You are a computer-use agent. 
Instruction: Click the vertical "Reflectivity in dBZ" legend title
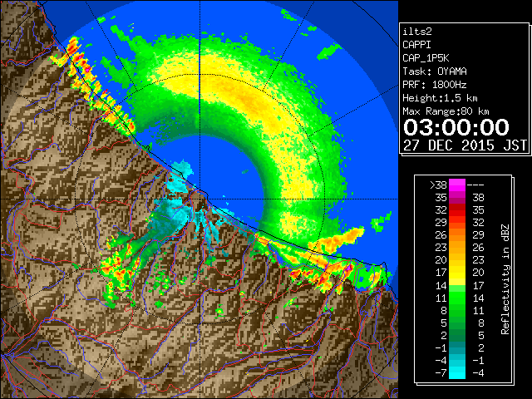[505, 279]
